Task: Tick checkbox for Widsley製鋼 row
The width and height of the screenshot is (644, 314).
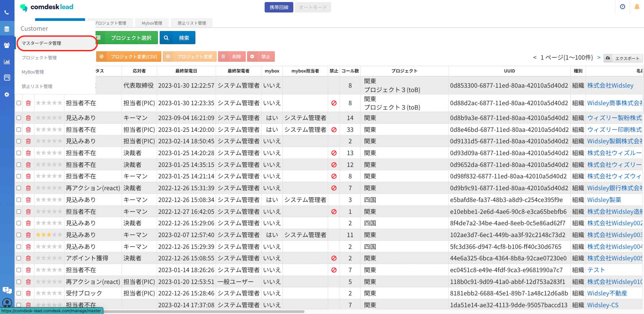Action: [19, 141]
